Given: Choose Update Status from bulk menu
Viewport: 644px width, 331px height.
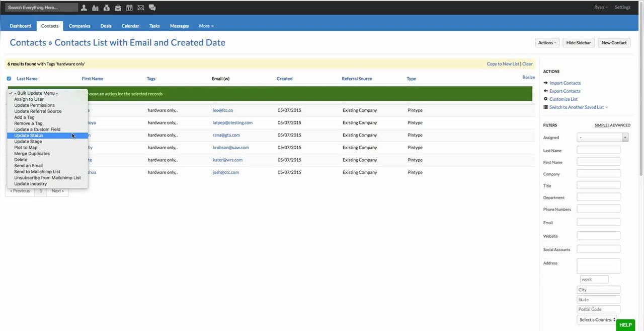Looking at the screenshot, I should coord(29,136).
